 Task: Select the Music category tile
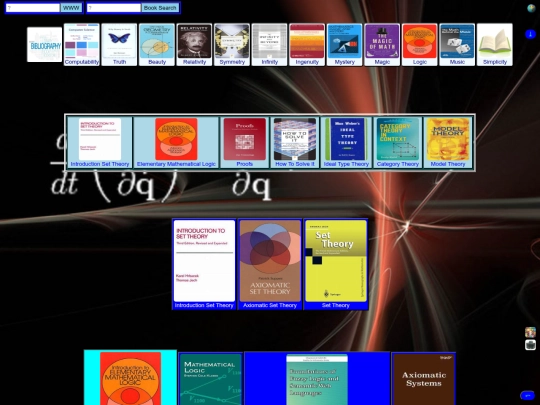pyautogui.click(x=457, y=44)
